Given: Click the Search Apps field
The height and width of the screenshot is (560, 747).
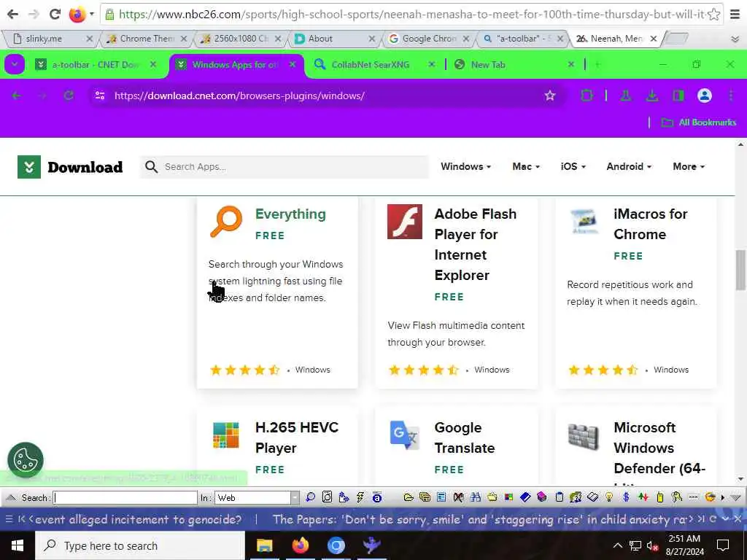Looking at the screenshot, I should click(285, 167).
